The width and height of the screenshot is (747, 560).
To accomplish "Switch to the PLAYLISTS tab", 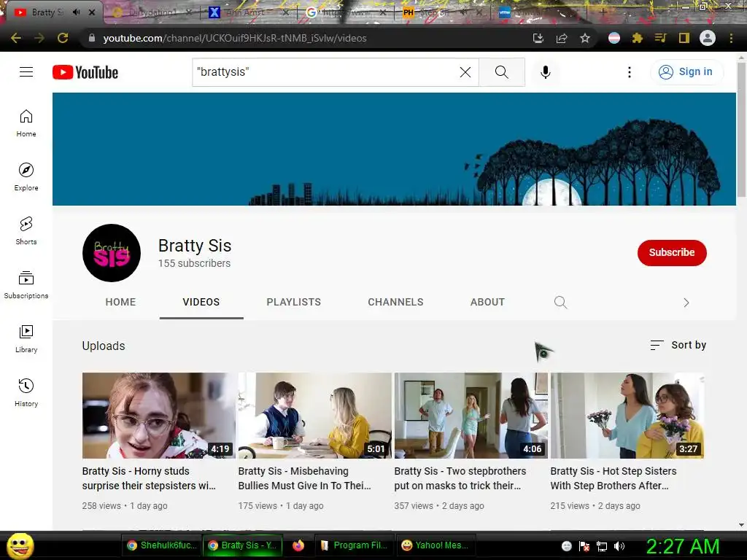I will pos(293,302).
